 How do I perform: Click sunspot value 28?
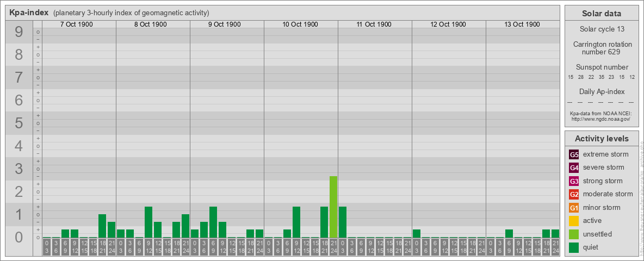point(581,77)
